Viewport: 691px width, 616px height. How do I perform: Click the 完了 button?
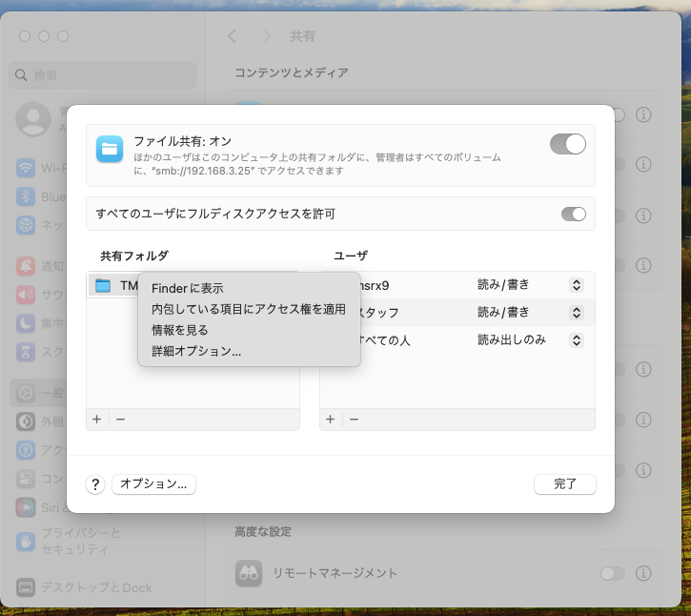coord(565,484)
